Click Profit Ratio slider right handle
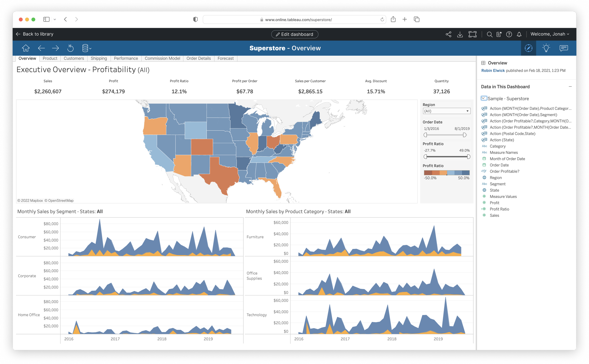589x364 pixels. [468, 157]
